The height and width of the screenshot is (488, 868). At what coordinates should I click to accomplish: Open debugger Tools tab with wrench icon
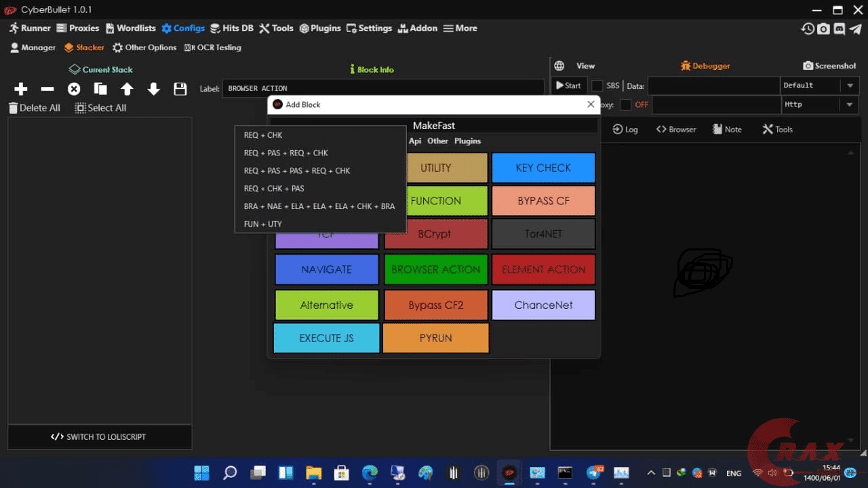coord(777,129)
